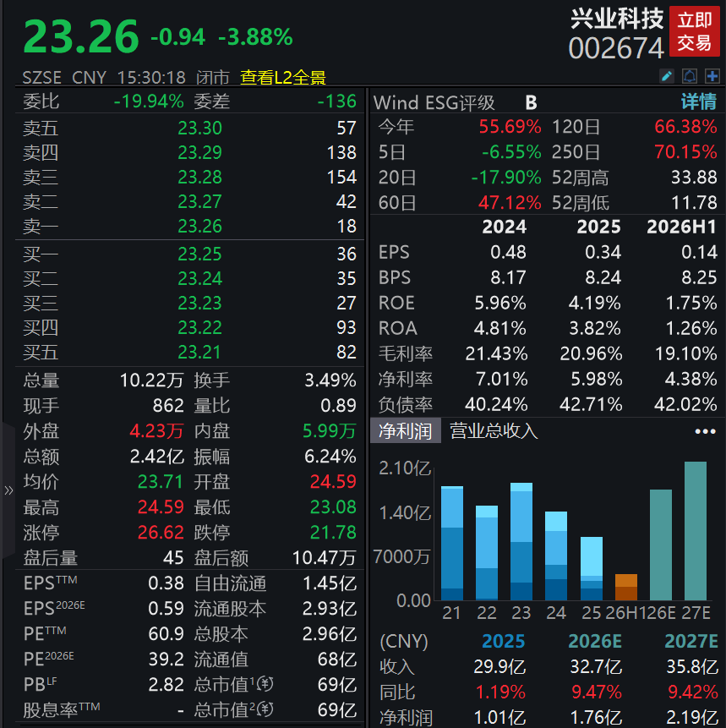Open the bell price alert icon
Viewport: 726px width, 728px height.
point(690,76)
